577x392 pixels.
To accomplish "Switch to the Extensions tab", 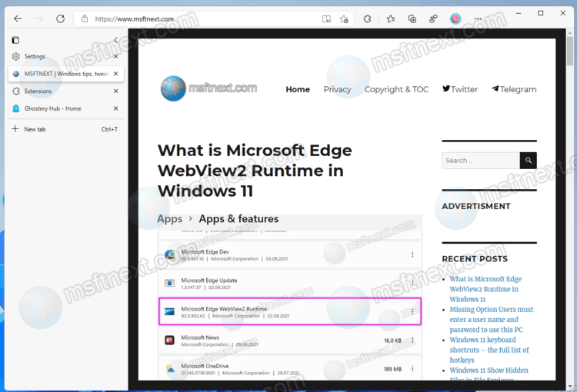I will [x=66, y=91].
